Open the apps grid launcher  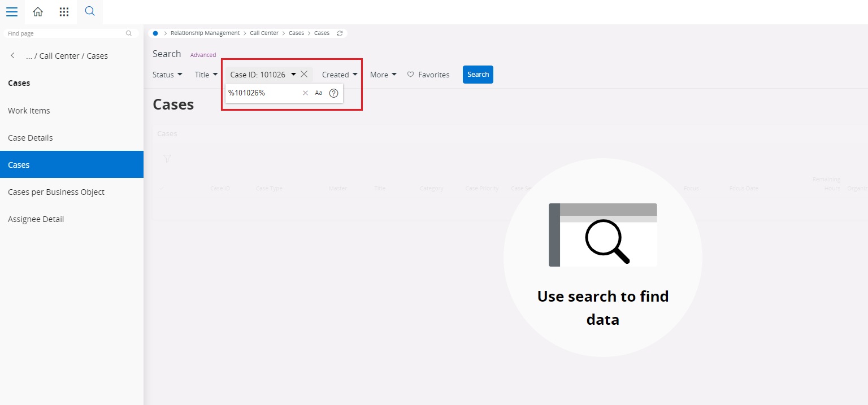(x=64, y=12)
